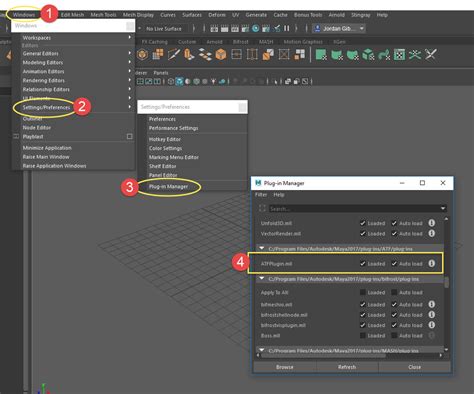Collapse the ATF plug-ins folder section
474x394 pixels.
262,248
